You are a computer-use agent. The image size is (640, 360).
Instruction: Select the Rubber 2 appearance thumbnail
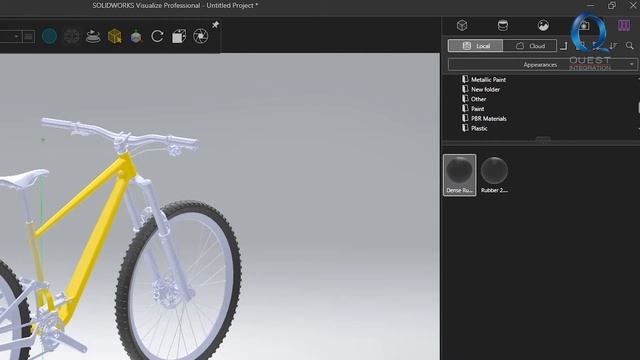coord(494,175)
